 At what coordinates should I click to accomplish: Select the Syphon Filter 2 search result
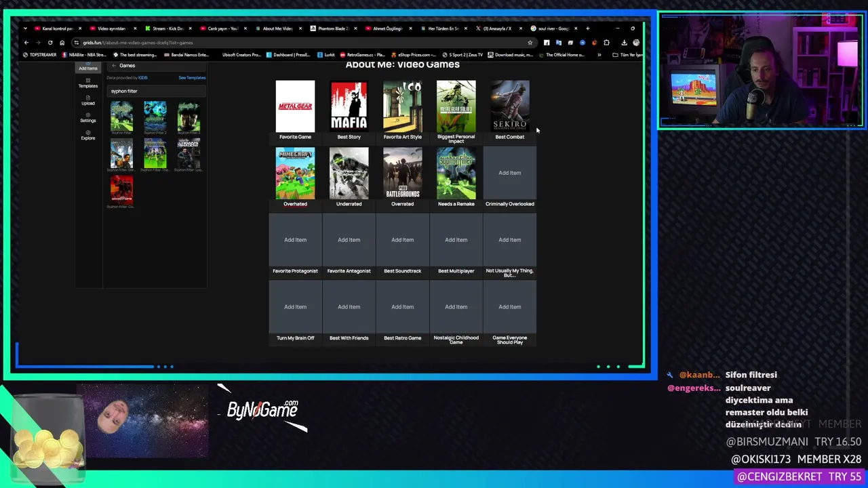pyautogui.click(x=155, y=117)
